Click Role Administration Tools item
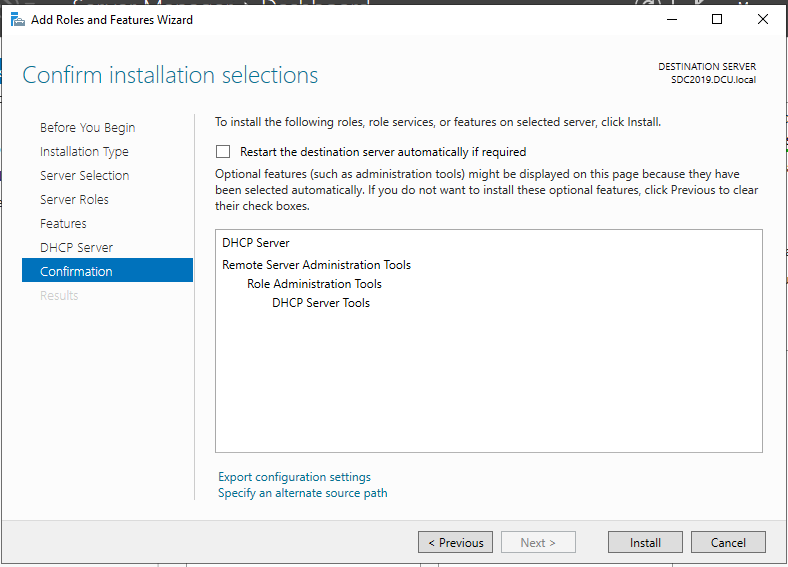This screenshot has width=788, height=567. pyautogui.click(x=314, y=284)
